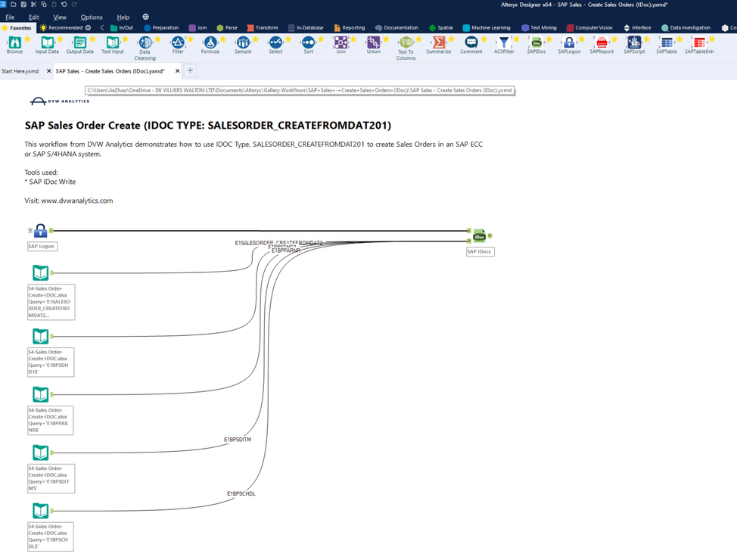Select the Browse tool icon
The height and width of the screenshot is (560, 737).
point(14,42)
